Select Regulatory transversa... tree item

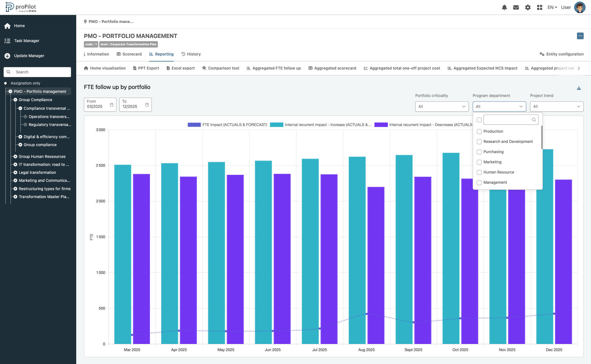50,125
